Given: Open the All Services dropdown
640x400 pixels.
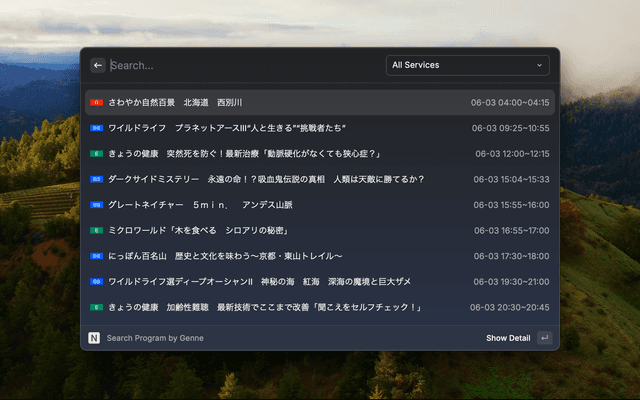Looking at the screenshot, I should coord(467,65).
